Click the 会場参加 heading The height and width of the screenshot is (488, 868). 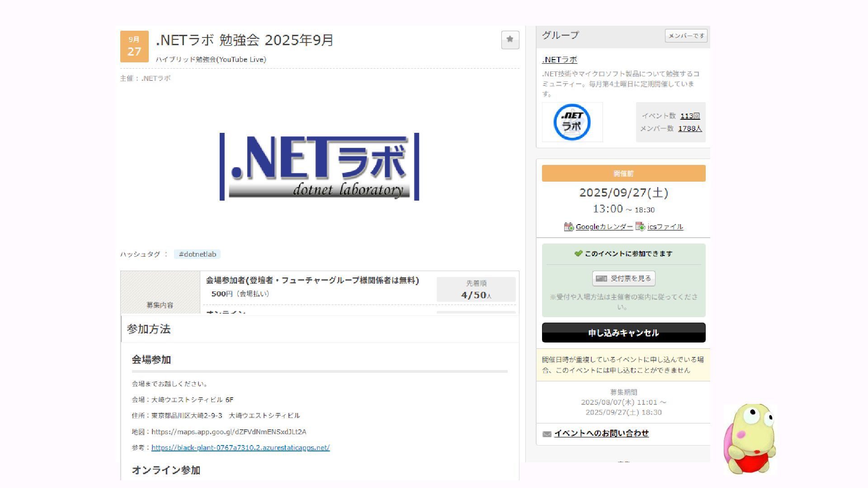pos(151,360)
